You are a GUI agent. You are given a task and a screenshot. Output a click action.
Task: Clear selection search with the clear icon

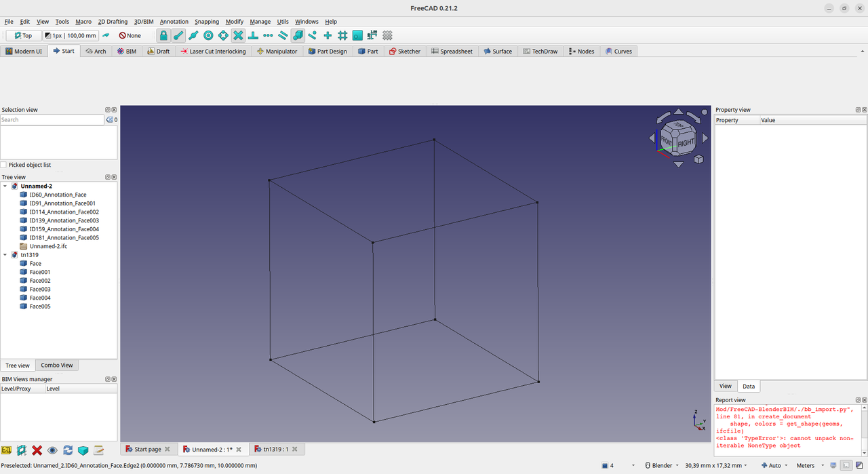coord(110,119)
